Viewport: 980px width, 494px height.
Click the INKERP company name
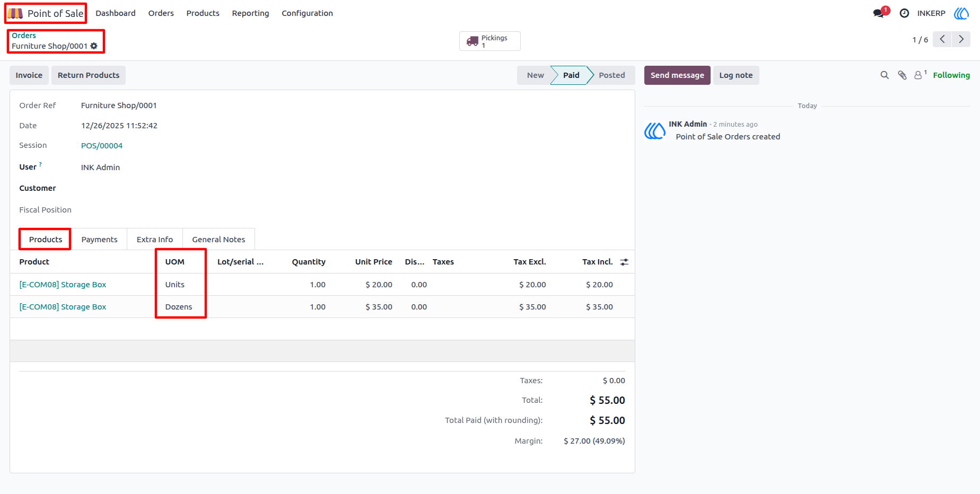click(931, 13)
